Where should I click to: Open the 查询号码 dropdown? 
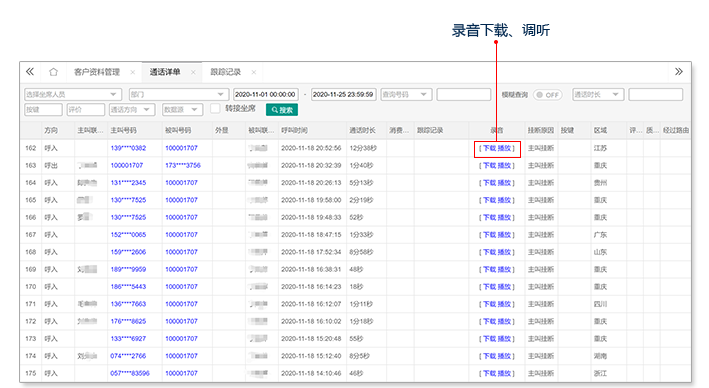406,95
